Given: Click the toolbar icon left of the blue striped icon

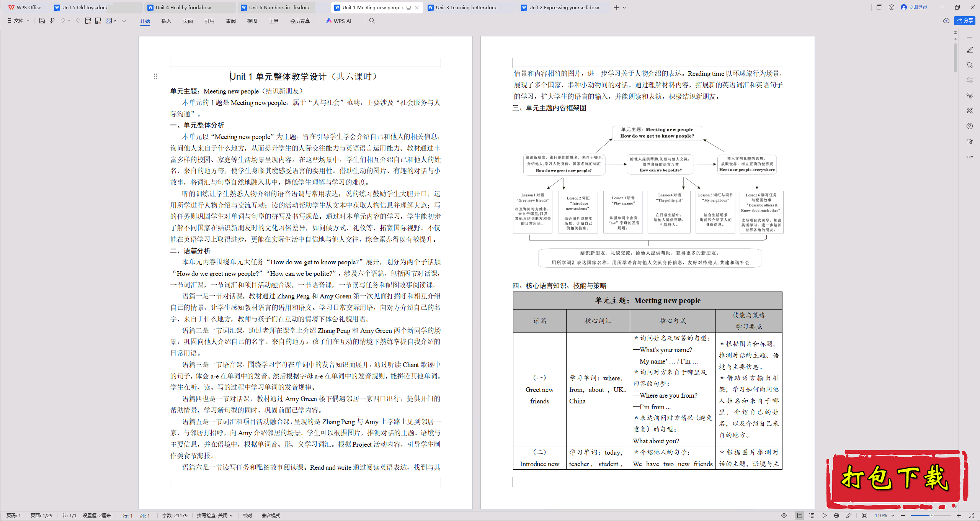Looking at the screenshot, I should [98, 21].
